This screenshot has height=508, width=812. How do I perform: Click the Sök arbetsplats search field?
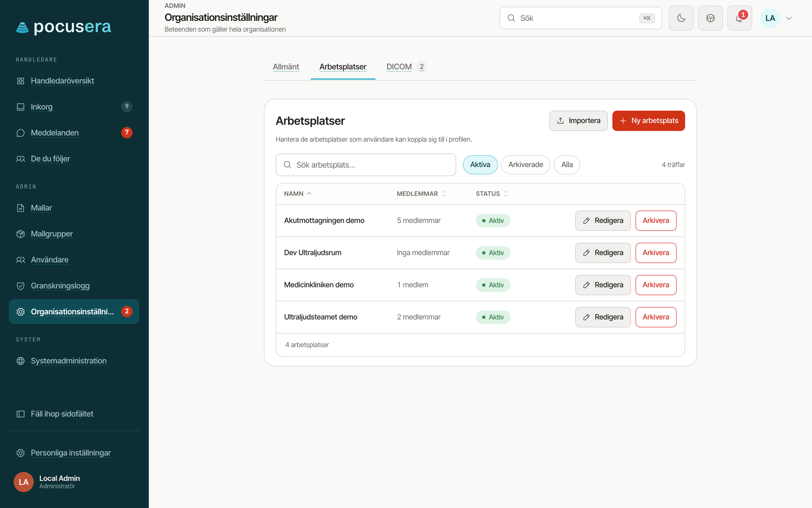pos(366,165)
